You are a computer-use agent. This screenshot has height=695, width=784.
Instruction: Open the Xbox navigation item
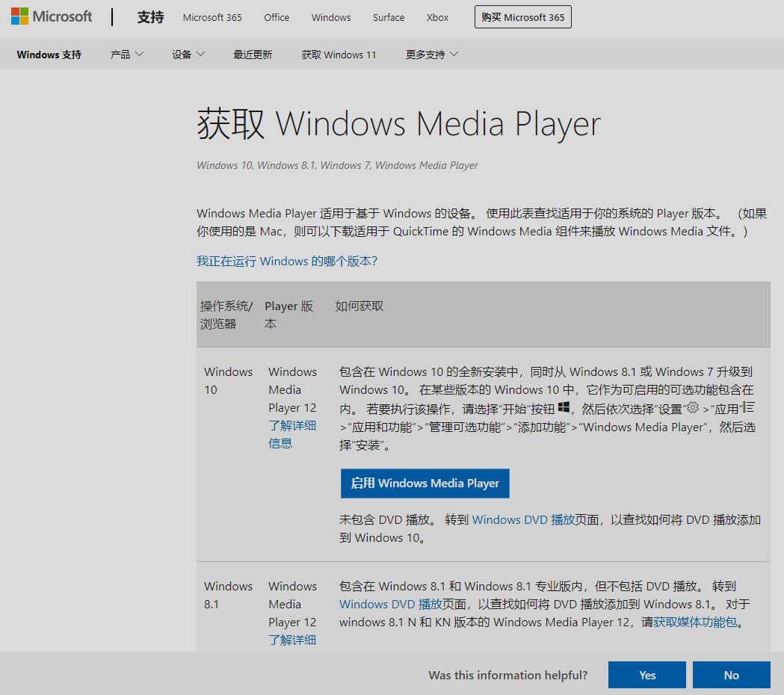point(437,17)
